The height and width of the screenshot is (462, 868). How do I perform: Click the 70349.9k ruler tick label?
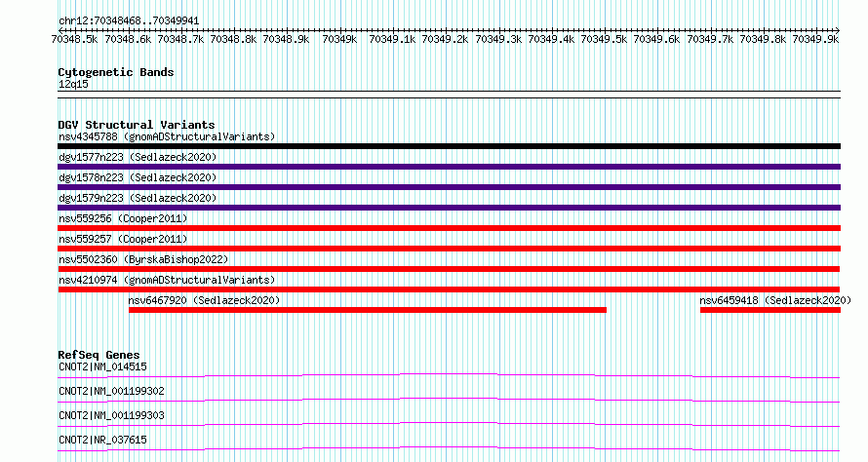click(815, 39)
